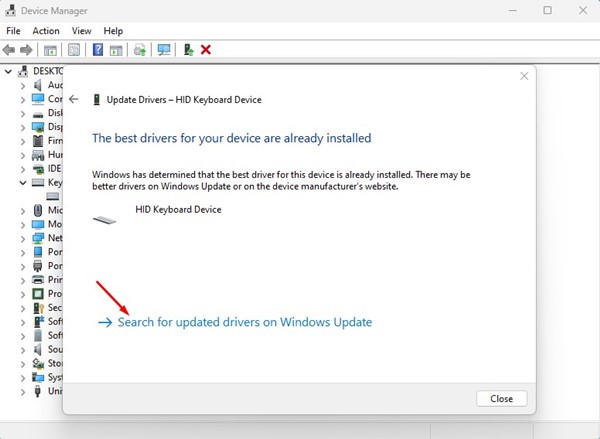Select the Universal Serial Bus USB icon
Image resolution: width=600 pixels, height=439 pixels.
pyautogui.click(x=38, y=391)
